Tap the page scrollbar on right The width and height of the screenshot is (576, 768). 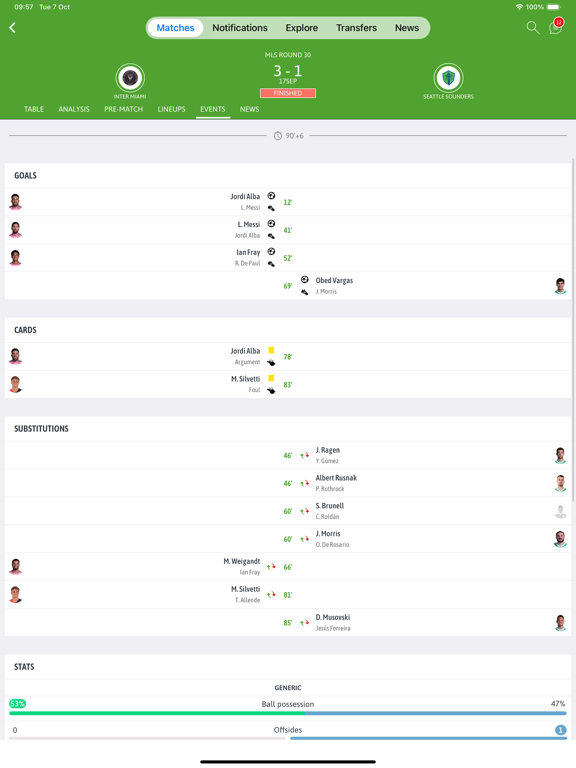(573, 330)
